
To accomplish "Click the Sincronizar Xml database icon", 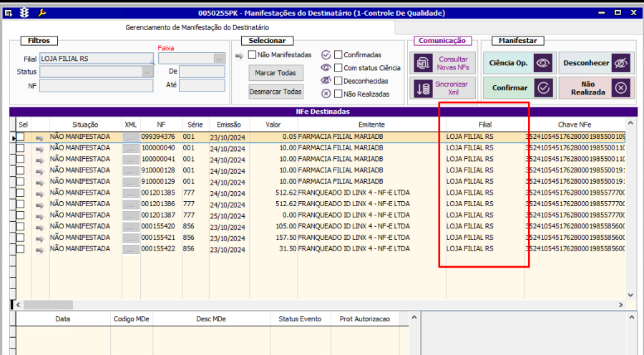I will 422,88.
